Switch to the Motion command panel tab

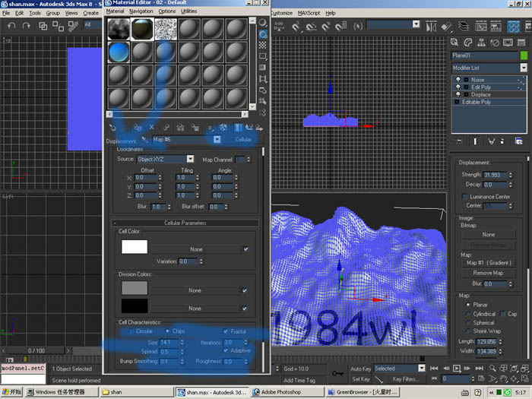pos(495,43)
